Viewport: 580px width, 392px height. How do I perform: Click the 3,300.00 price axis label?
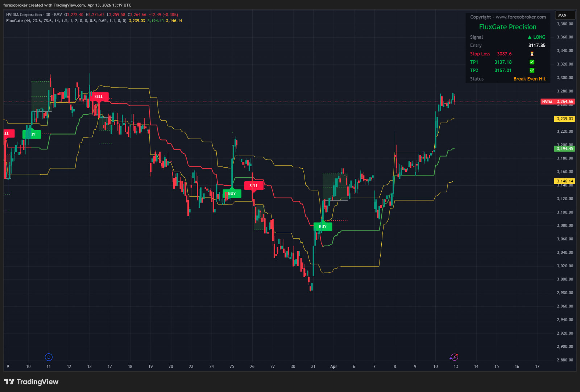pyautogui.click(x=565, y=78)
